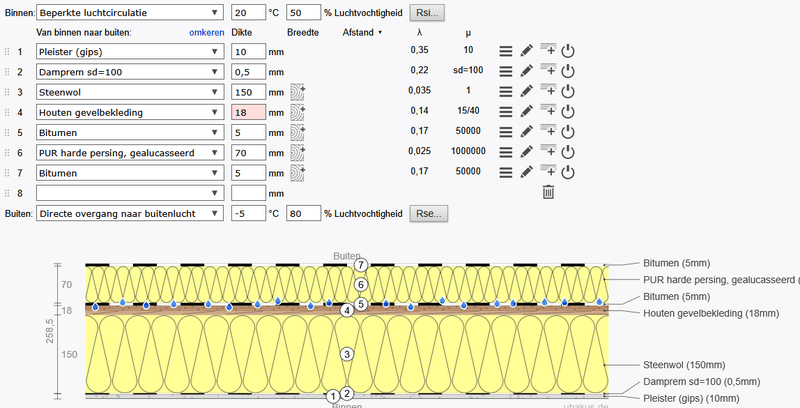
Task: Edit the Damprem sd=100 layer with pencil
Action: (527, 71)
